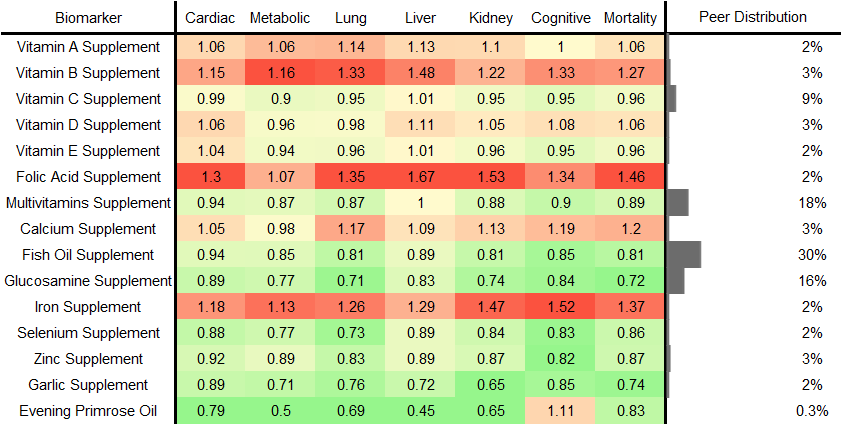Viewport: 841px width, 424px height.
Task: Select the 1.47 Iron Kidney cell
Action: pyautogui.click(x=490, y=307)
